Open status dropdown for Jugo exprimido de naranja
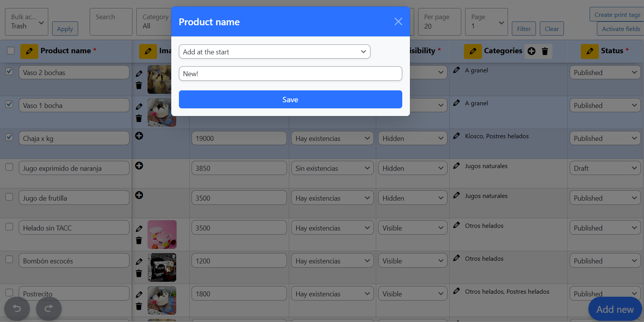 (x=605, y=168)
